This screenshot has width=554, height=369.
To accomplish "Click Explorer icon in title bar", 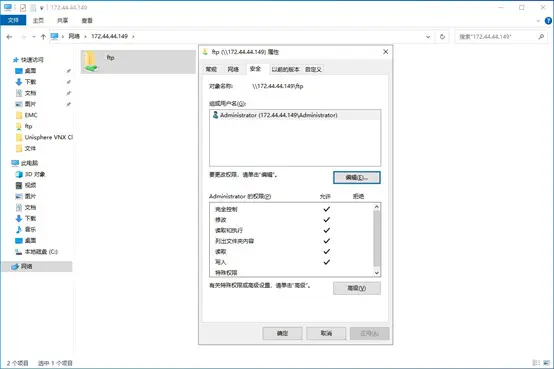I will [x=8, y=7].
